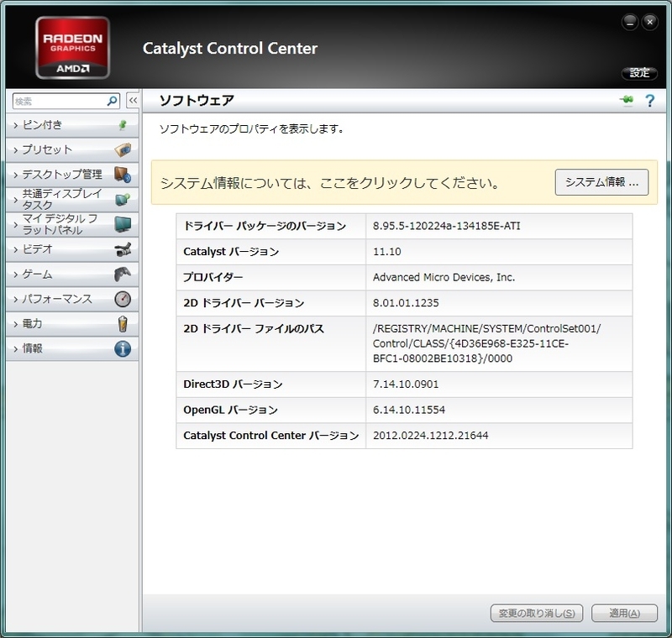Click the 電力 battery icon
The width and height of the screenshot is (672, 638).
pos(123,324)
